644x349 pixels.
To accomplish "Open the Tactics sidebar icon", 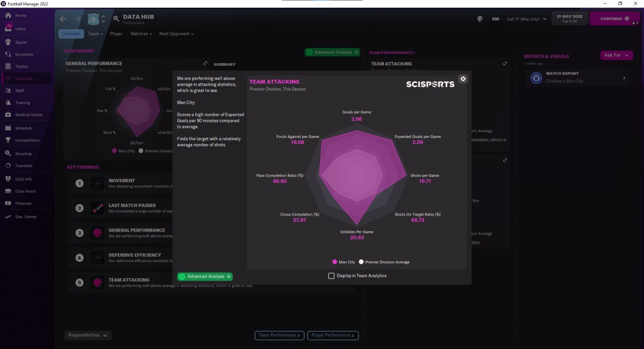I will coord(8,66).
